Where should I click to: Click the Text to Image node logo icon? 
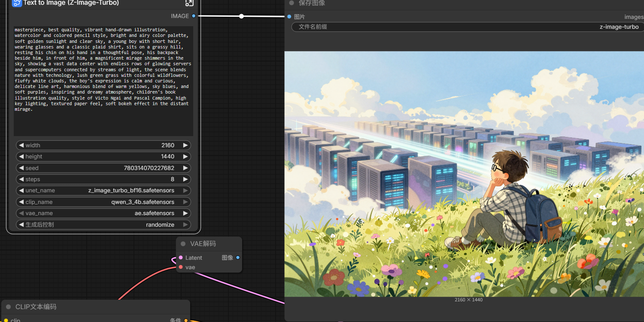[17, 3]
